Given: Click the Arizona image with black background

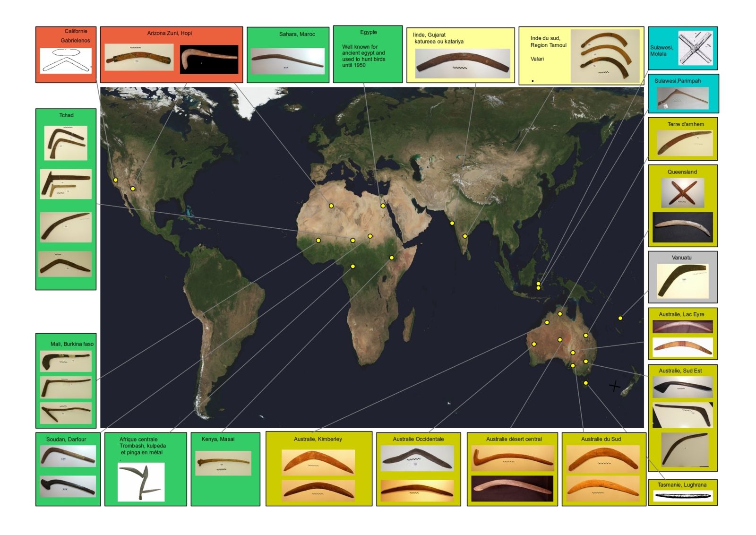Looking at the screenshot, I should (x=209, y=60).
